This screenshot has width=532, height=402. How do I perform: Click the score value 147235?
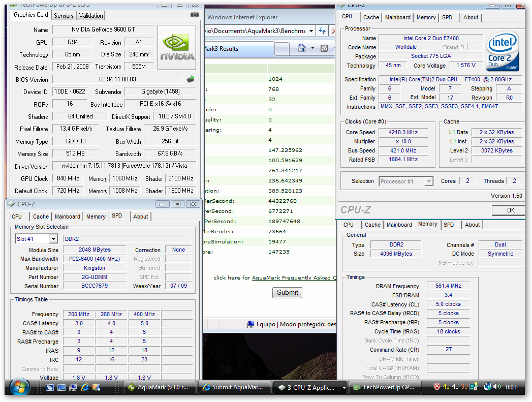(x=279, y=252)
